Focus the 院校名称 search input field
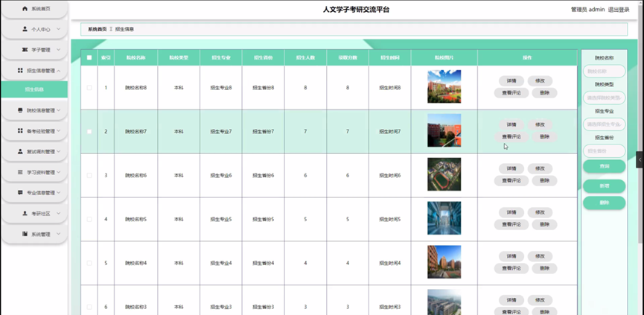The width and height of the screenshot is (644, 315). pos(604,71)
